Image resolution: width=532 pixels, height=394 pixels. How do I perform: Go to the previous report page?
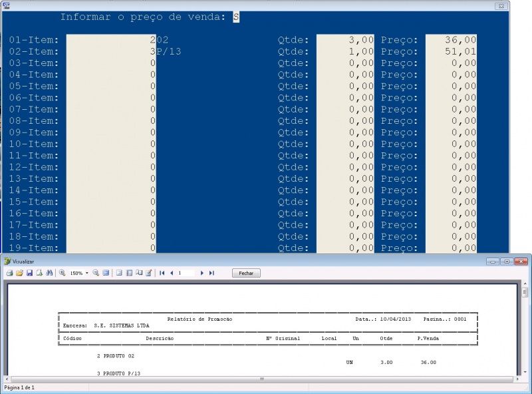click(171, 273)
